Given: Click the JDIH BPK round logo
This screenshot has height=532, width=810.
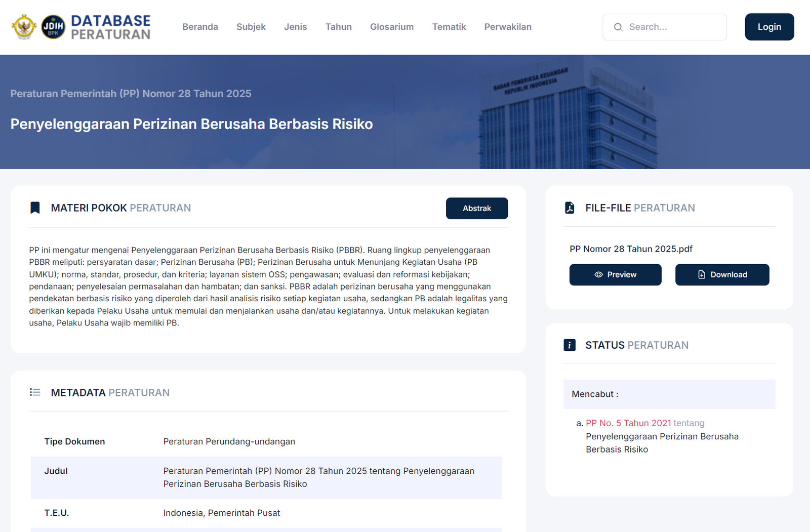Looking at the screenshot, I should pyautogui.click(x=53, y=27).
